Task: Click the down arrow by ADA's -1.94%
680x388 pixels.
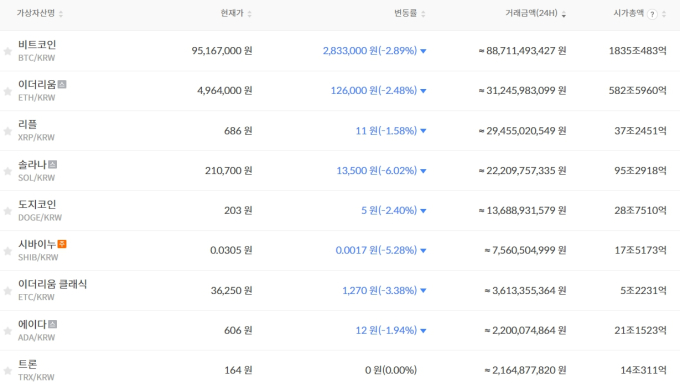Action: pos(423,330)
